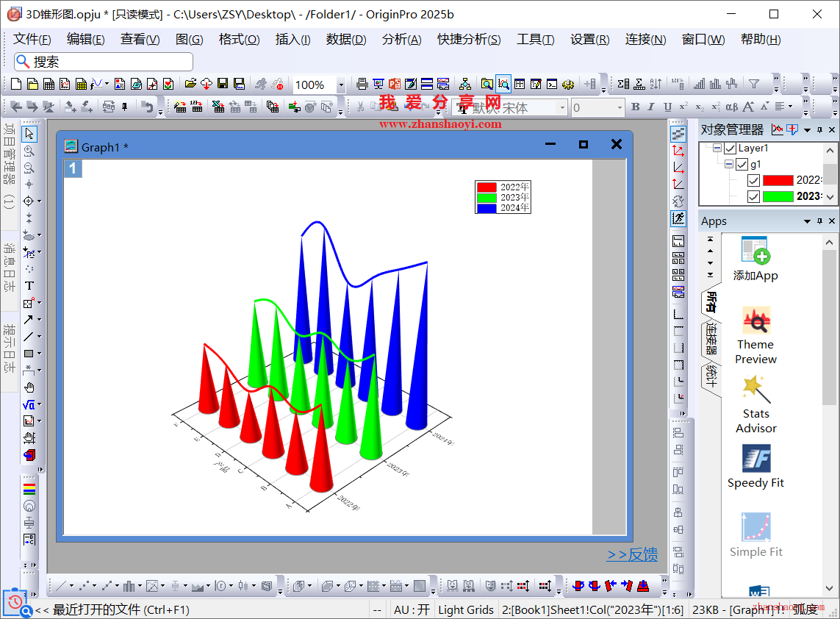Uncheck the Layer1 checkbox

coord(730,149)
